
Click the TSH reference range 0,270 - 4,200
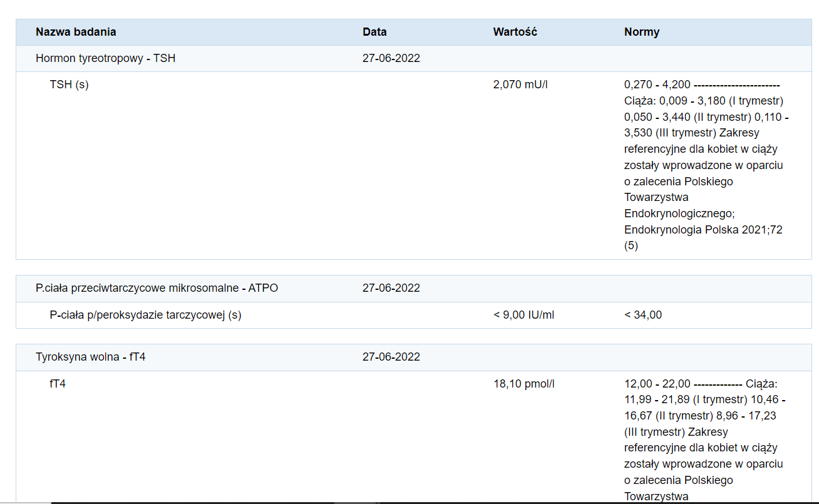(x=657, y=85)
